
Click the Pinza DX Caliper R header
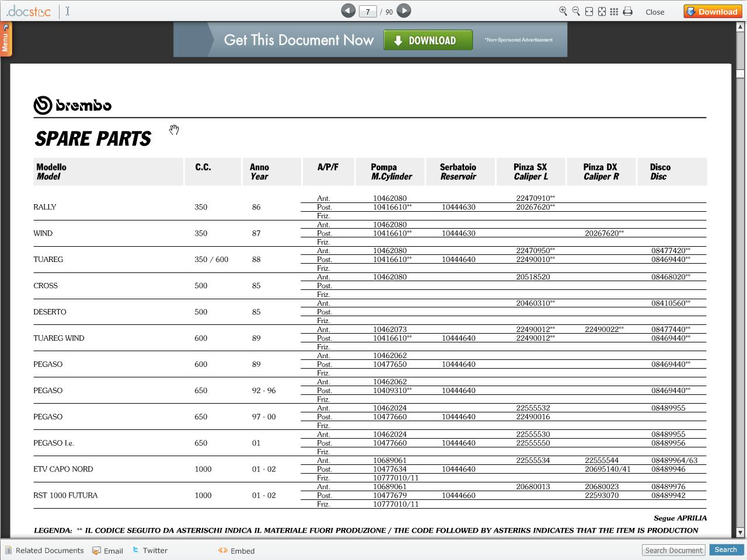[x=601, y=171]
